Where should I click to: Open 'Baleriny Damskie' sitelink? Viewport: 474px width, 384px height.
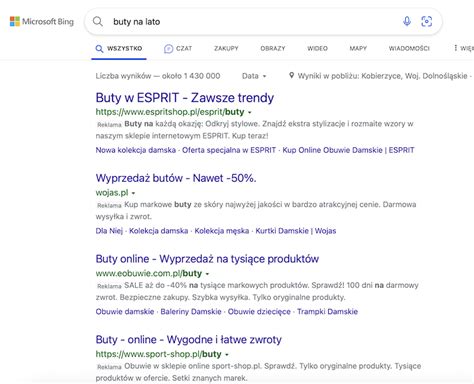[x=191, y=311]
